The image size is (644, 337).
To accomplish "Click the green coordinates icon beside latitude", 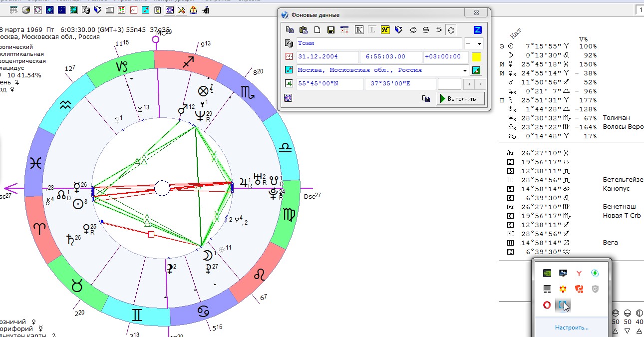I will [289, 83].
